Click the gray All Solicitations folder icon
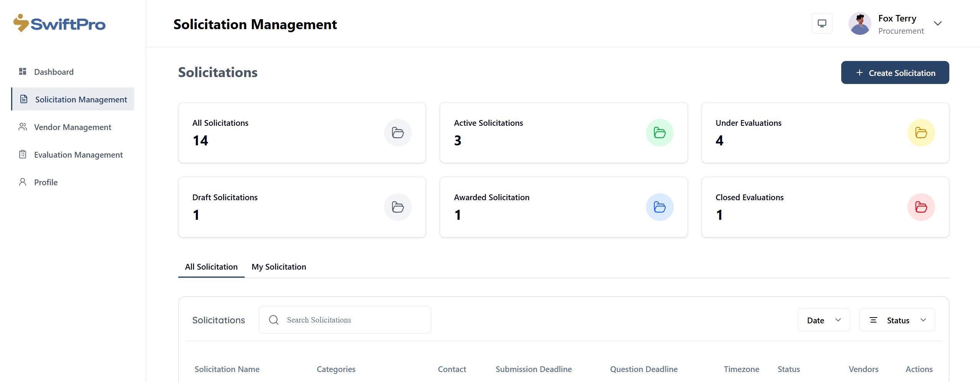The width and height of the screenshot is (980, 382). point(398,133)
